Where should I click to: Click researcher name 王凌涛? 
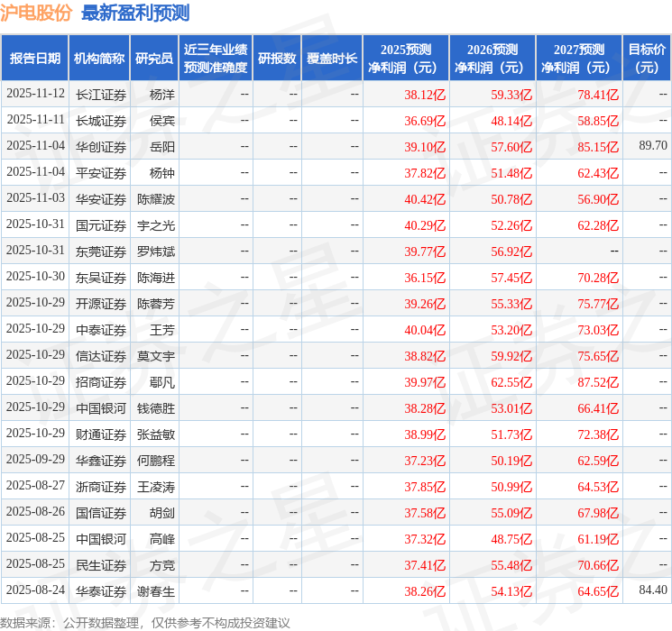pyautogui.click(x=156, y=486)
